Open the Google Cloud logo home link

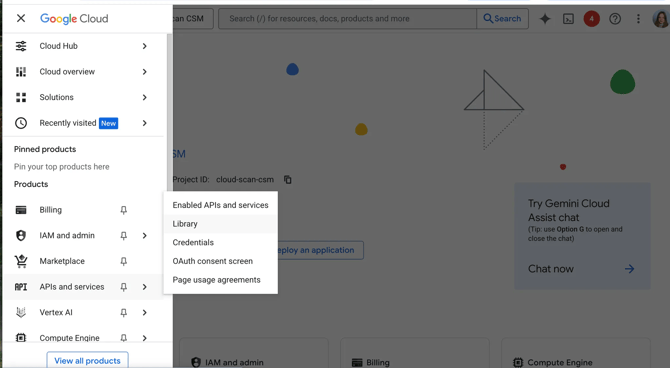tap(74, 18)
